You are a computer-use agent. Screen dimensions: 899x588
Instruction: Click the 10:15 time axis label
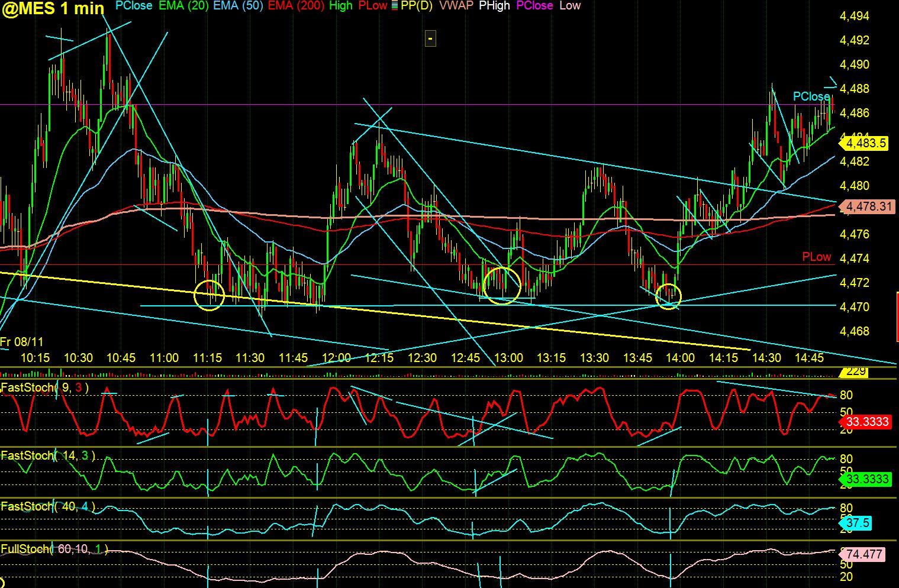pos(35,358)
